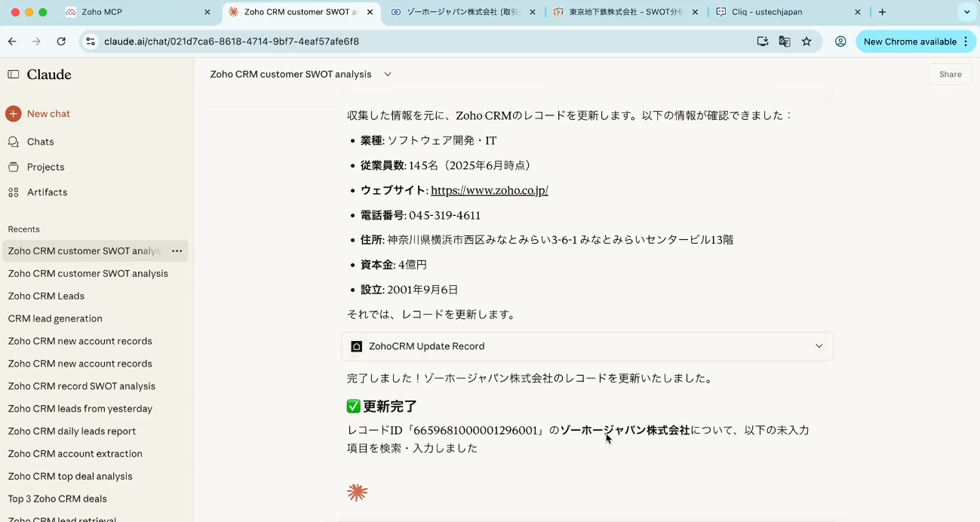Image resolution: width=980 pixels, height=522 pixels.
Task: Open the Zoho CRM leads from yesterday chat
Action: point(80,409)
